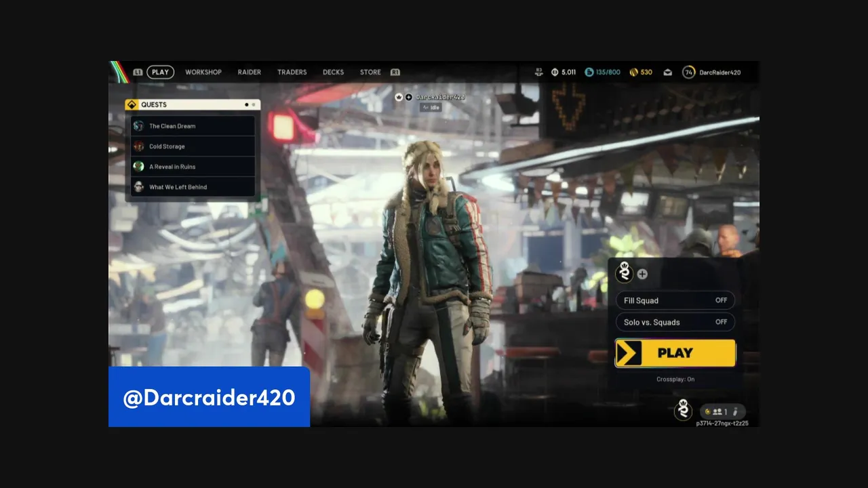Open the PLAY tab in top navigation
This screenshot has width=868, height=488.
click(x=160, y=72)
